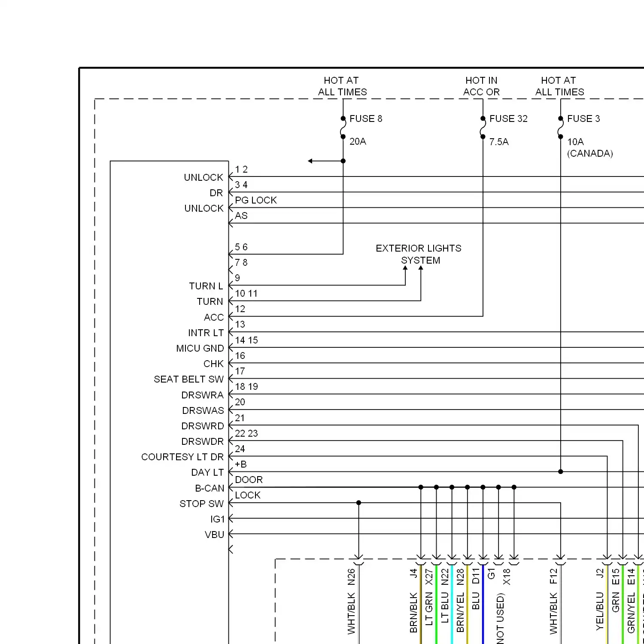This screenshot has height=644, width=644.
Task: Click the FUSE 8 label
Action: [366, 118]
